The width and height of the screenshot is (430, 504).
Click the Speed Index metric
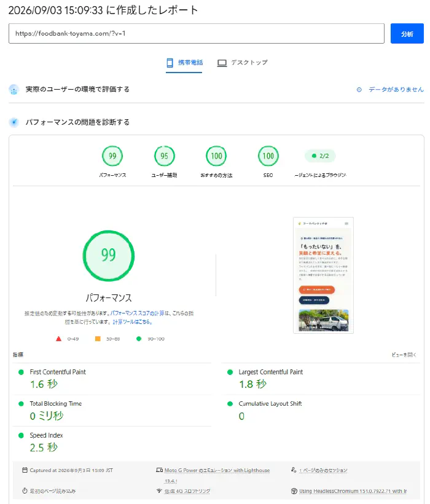(x=112, y=443)
